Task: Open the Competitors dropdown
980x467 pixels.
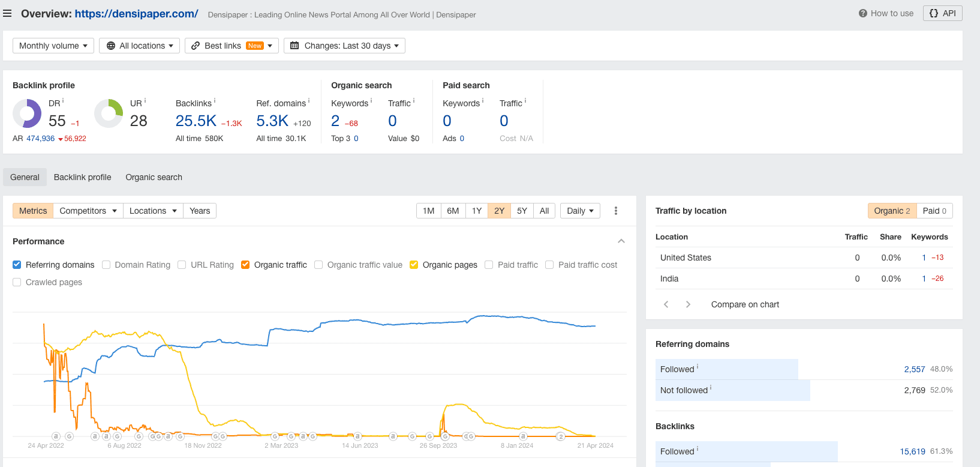Action: click(88, 211)
